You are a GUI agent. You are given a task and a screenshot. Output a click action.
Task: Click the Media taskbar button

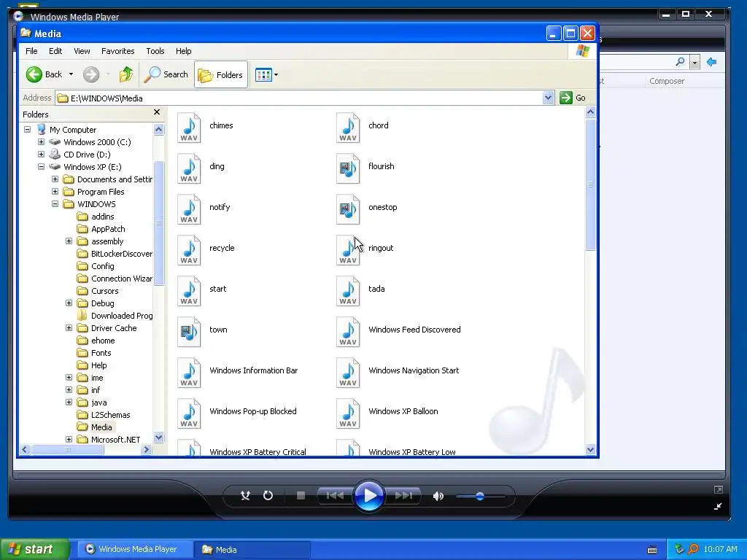252,550
